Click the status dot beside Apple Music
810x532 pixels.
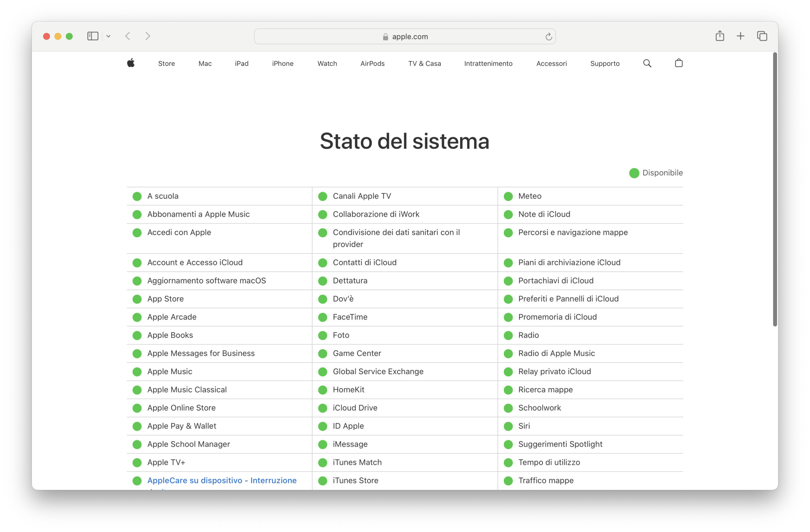137,372
